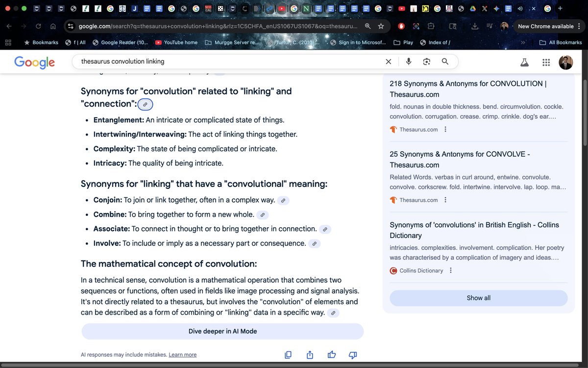Screen dimensions: 588x368
Task: Expand the All Bookmarks folder
Action: coord(561,43)
